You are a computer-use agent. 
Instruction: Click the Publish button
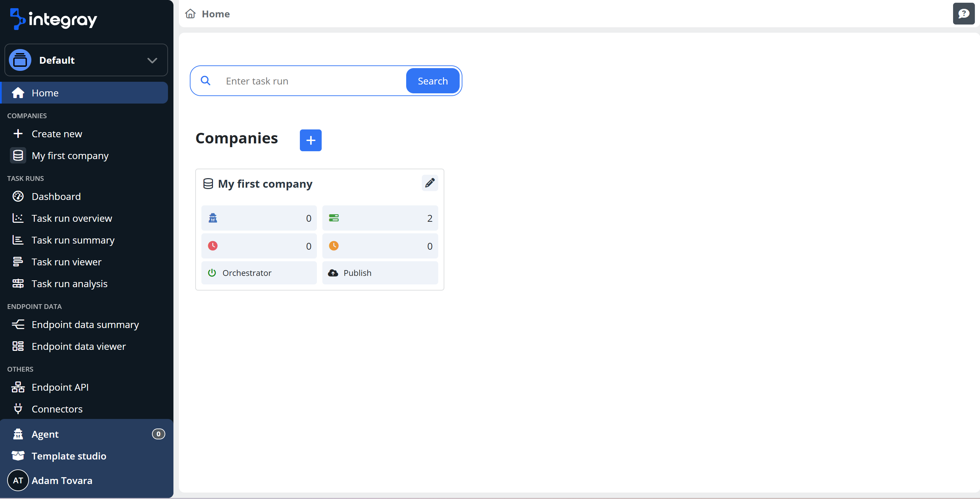pos(380,273)
